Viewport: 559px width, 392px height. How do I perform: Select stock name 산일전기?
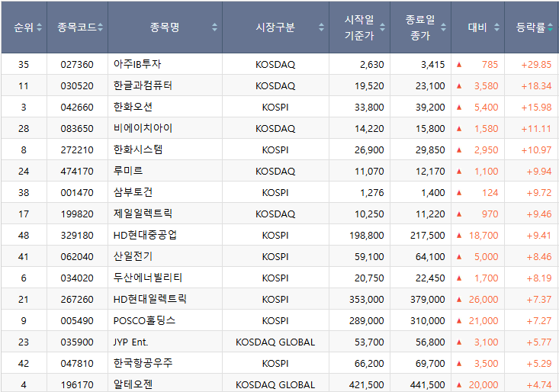(x=133, y=256)
